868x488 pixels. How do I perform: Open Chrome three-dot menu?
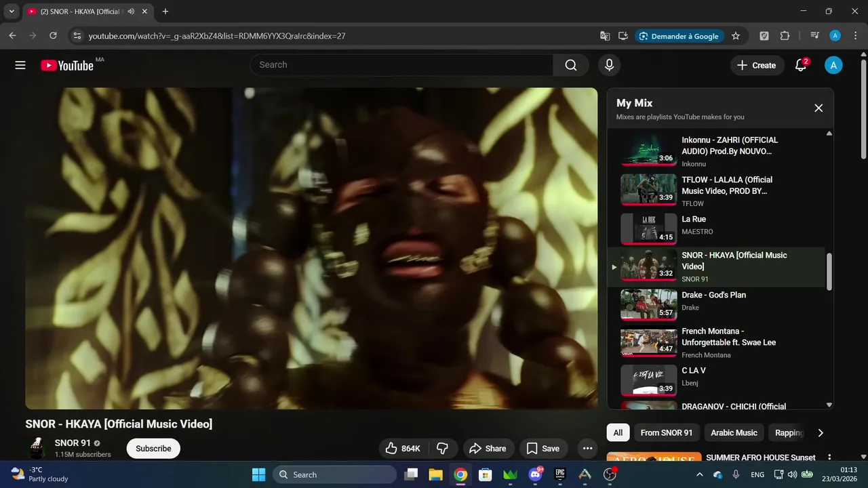click(854, 36)
